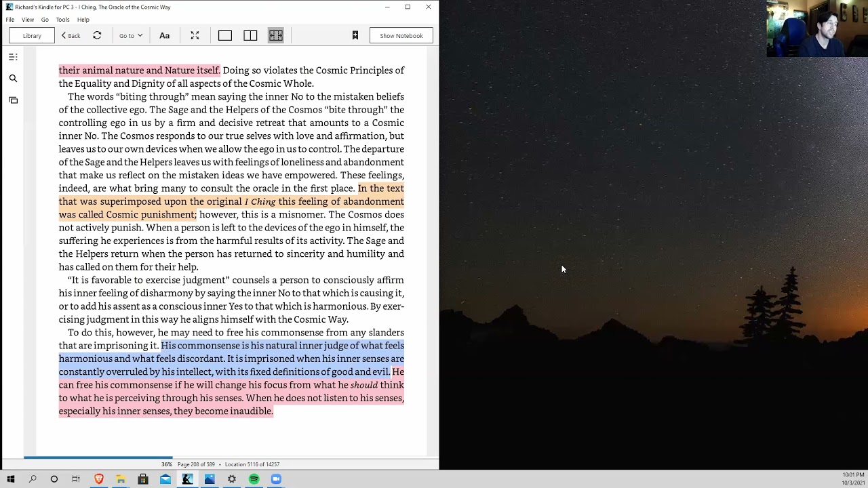Open the View menu
Image resolution: width=868 pixels, height=488 pixels.
(x=28, y=20)
